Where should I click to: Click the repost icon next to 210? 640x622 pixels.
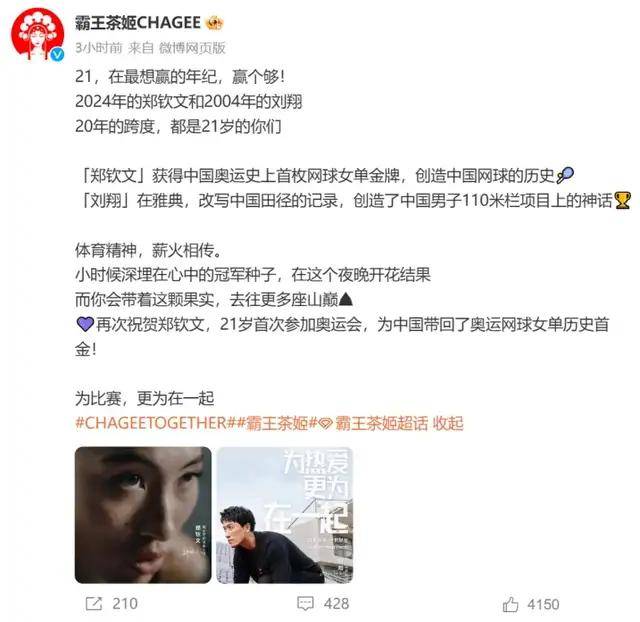coord(94,603)
